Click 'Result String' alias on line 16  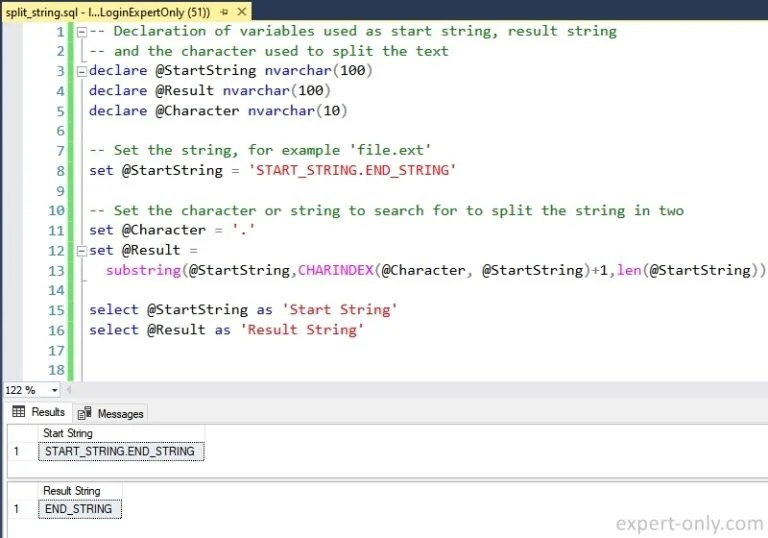pyautogui.click(x=302, y=330)
